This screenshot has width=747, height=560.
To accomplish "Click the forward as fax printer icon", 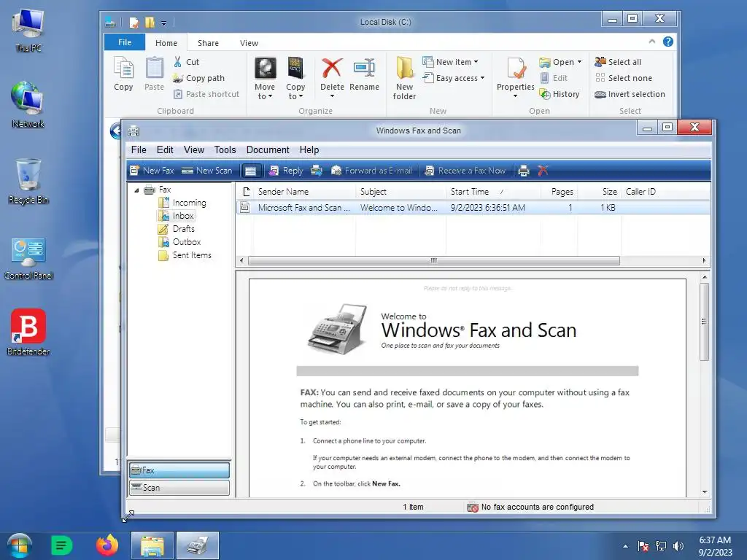I will pos(317,171).
